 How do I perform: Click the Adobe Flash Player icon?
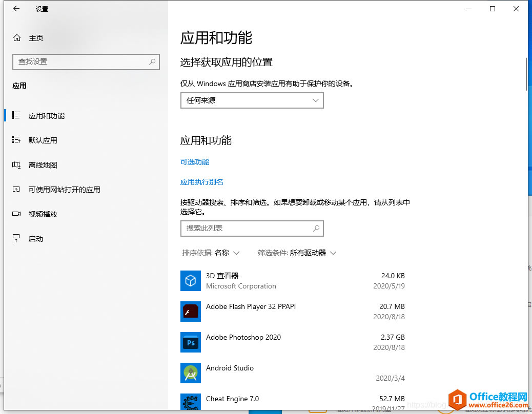pyautogui.click(x=190, y=311)
